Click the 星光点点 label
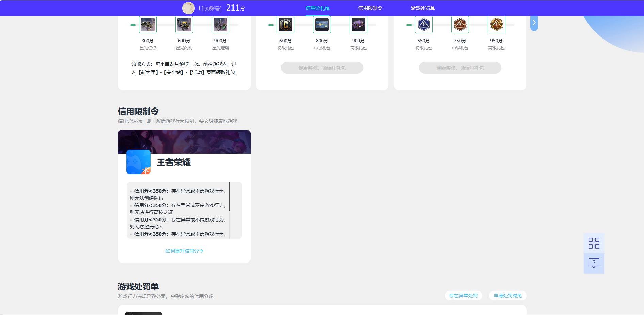The width and height of the screenshot is (644, 315). [148, 48]
